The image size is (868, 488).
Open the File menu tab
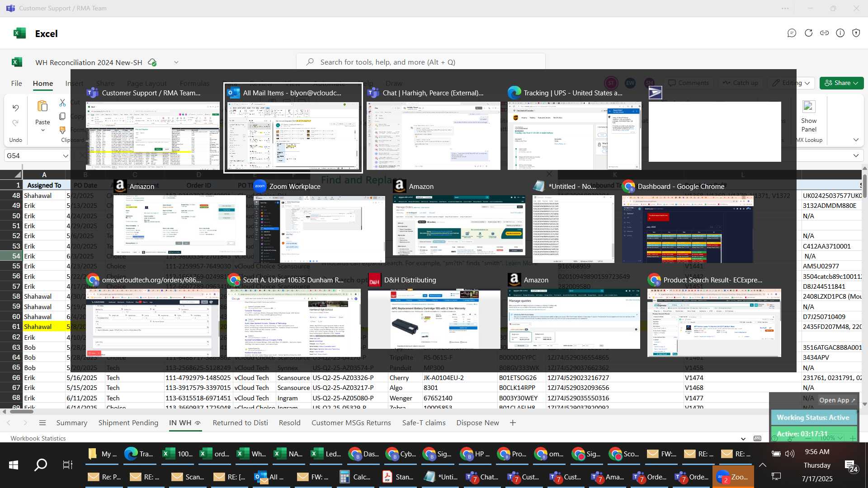click(x=16, y=83)
